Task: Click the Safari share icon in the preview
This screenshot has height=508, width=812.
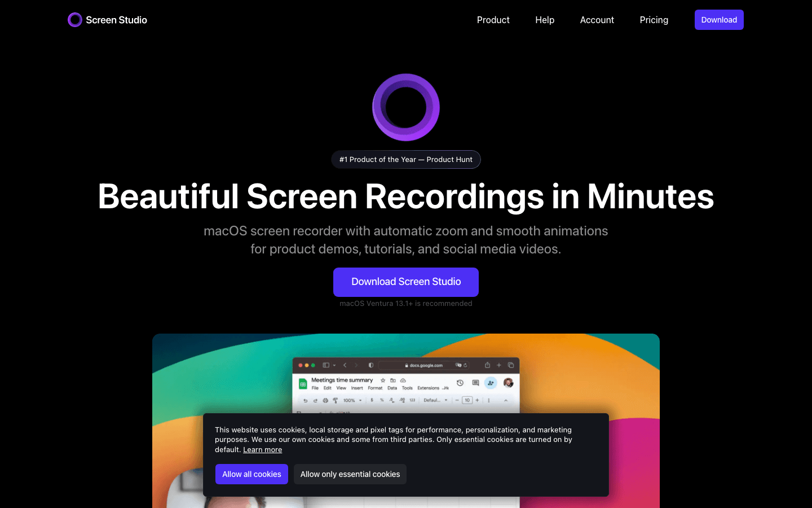Action: pos(487,365)
